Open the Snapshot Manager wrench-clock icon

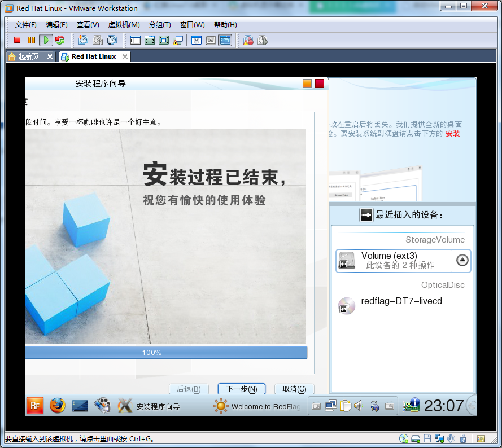pos(112,40)
